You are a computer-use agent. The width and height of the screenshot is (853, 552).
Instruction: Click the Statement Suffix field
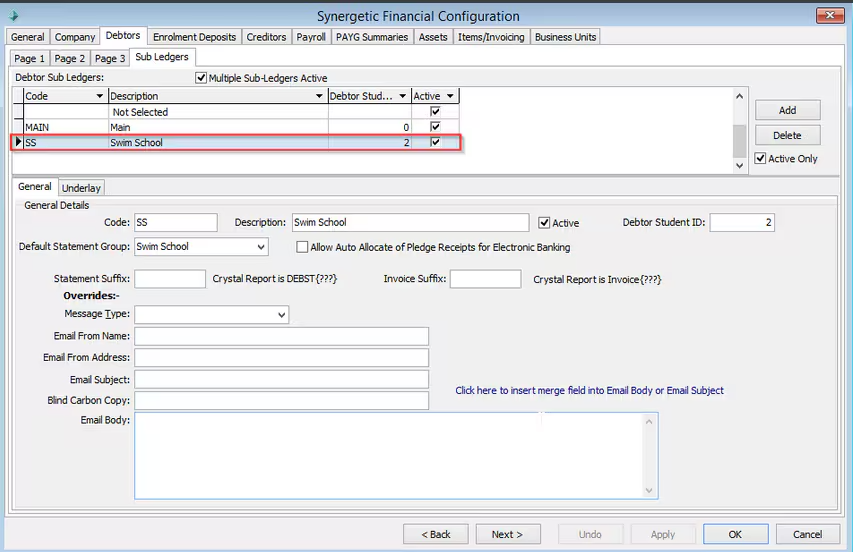click(x=170, y=279)
